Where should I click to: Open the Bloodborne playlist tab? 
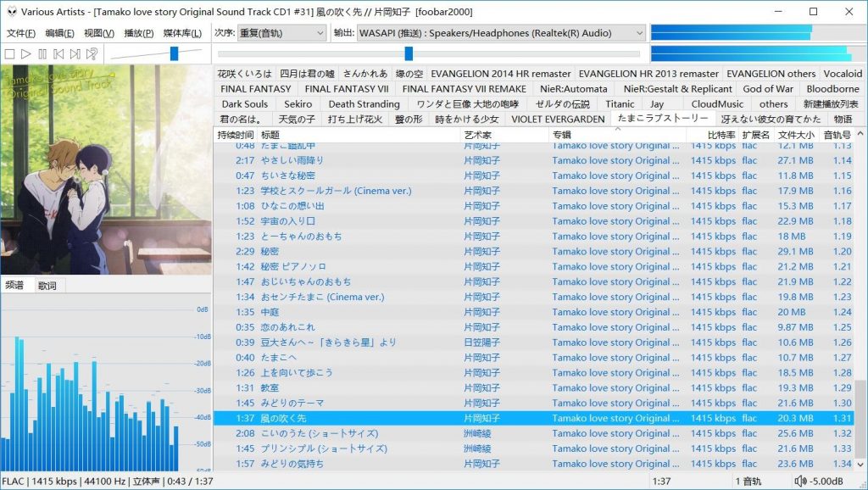pyautogui.click(x=832, y=88)
